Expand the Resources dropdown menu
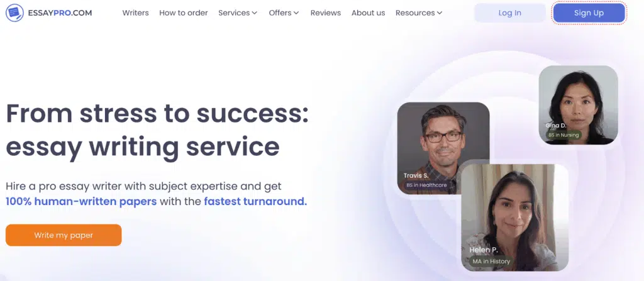The height and width of the screenshot is (281, 644). (419, 13)
